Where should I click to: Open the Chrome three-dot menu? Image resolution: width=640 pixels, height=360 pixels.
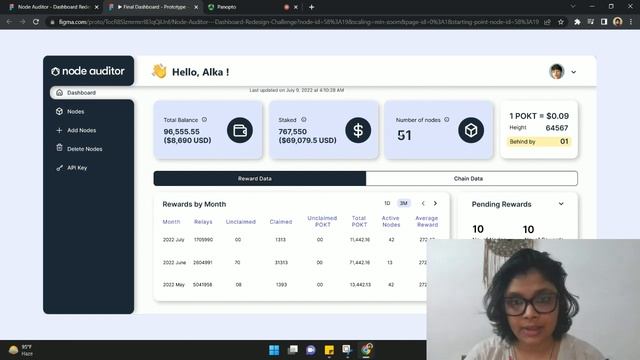[631, 22]
